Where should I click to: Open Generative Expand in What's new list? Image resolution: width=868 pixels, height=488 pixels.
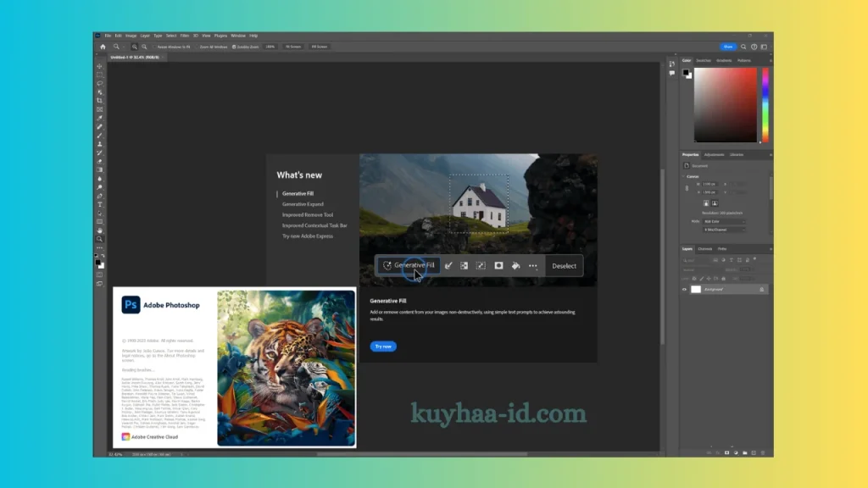coord(303,204)
